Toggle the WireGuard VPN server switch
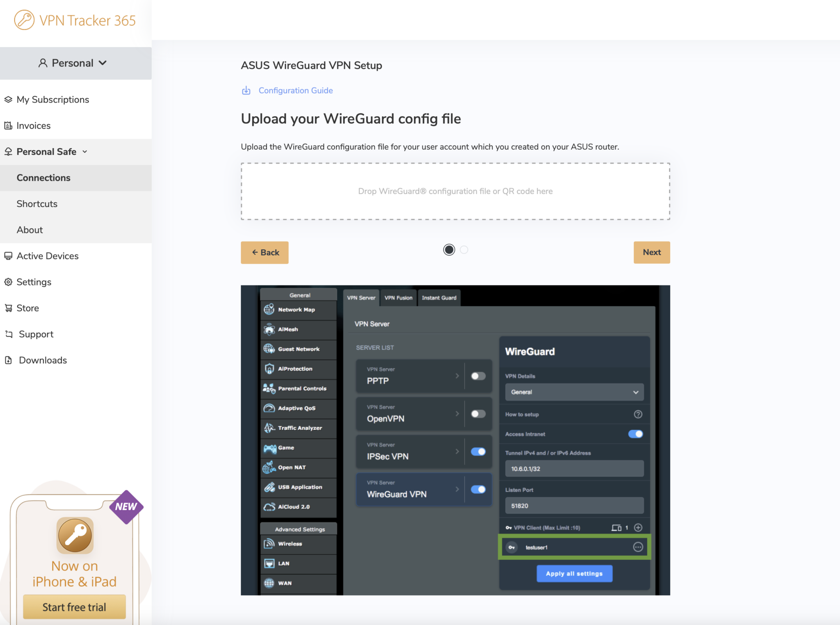The image size is (840, 625). tap(477, 489)
